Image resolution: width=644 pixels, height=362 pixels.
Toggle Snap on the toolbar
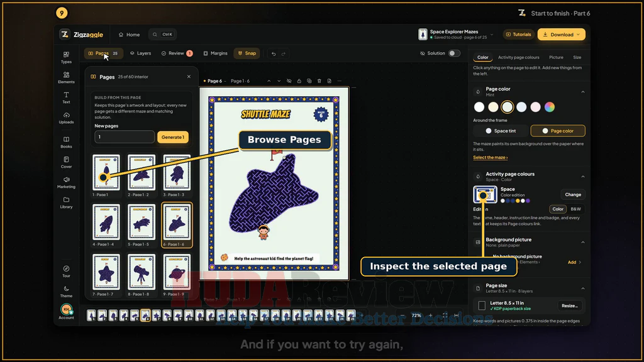[247, 53]
